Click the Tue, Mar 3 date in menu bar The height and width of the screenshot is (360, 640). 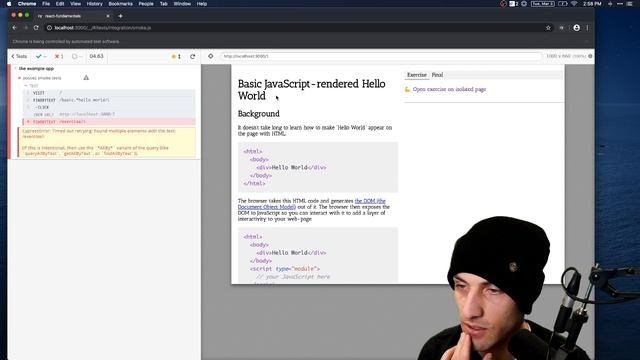click(x=542, y=4)
